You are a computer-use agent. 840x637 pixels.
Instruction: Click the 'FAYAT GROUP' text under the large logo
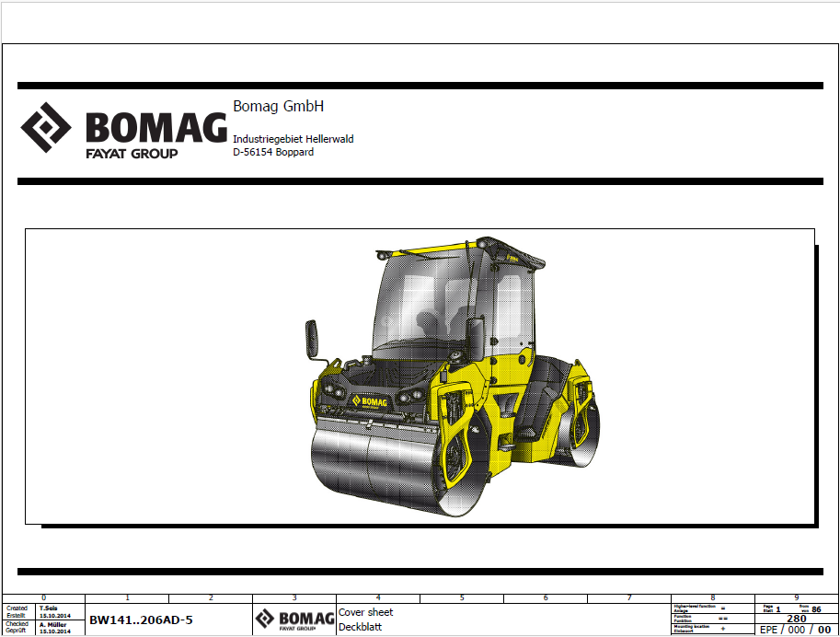pyautogui.click(x=132, y=154)
